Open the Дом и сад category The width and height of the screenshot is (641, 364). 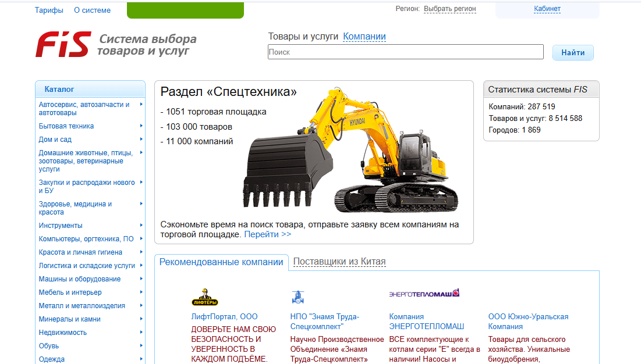[55, 140]
